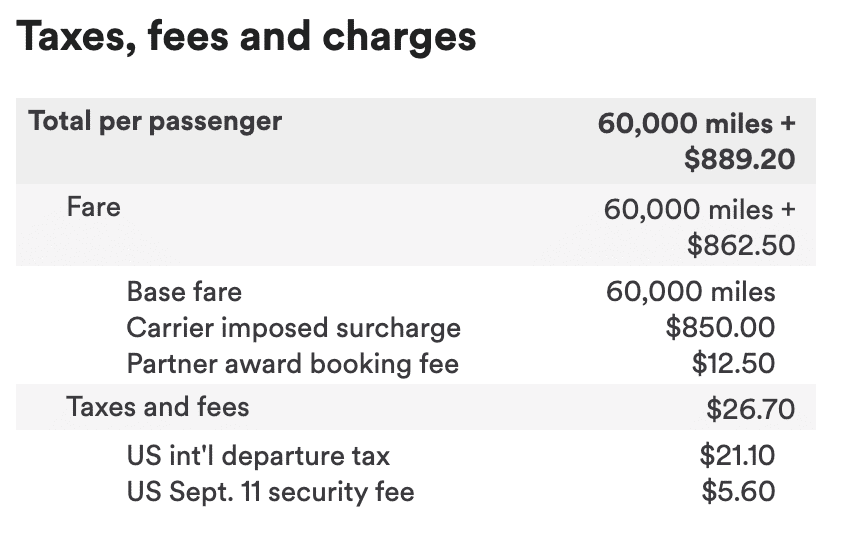This screenshot has height=552, width=850.
Task: Select the "Fare" section label
Action: [x=93, y=207]
